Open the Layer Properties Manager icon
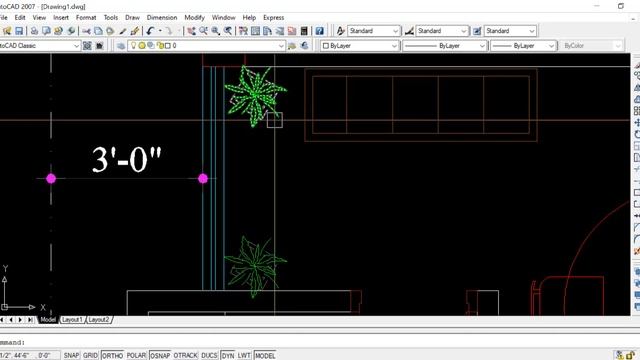The height and width of the screenshot is (360, 640). point(121,46)
